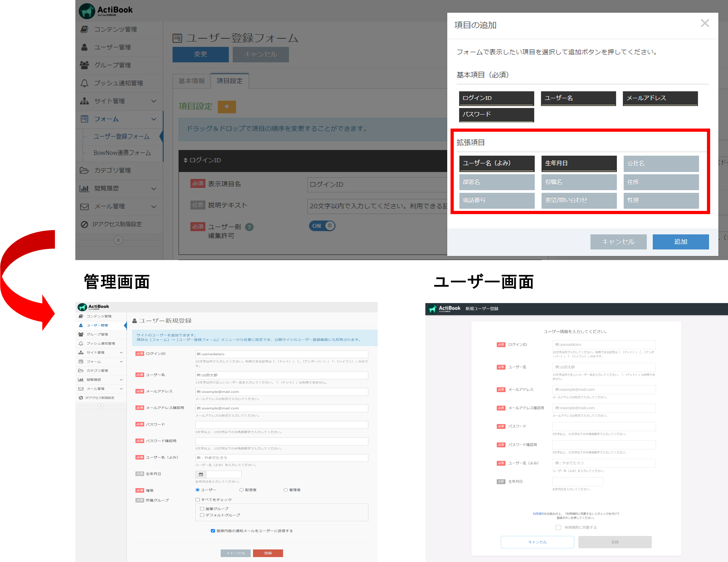728x562 pixels.
Task: Switch to the 項目設定 tab
Action: [230, 81]
